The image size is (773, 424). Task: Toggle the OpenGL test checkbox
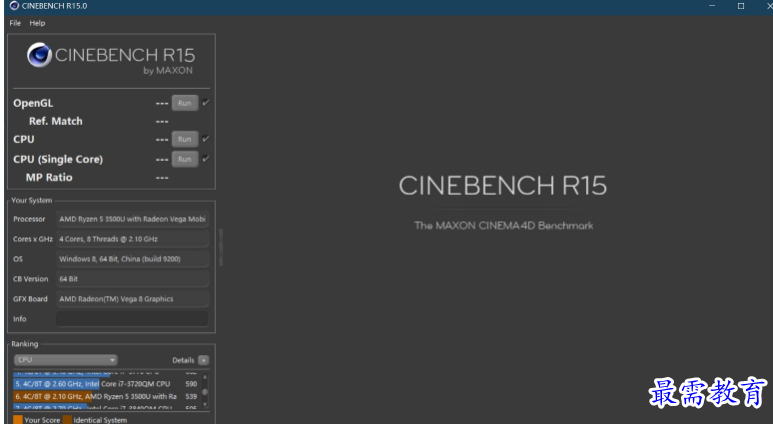click(x=206, y=103)
